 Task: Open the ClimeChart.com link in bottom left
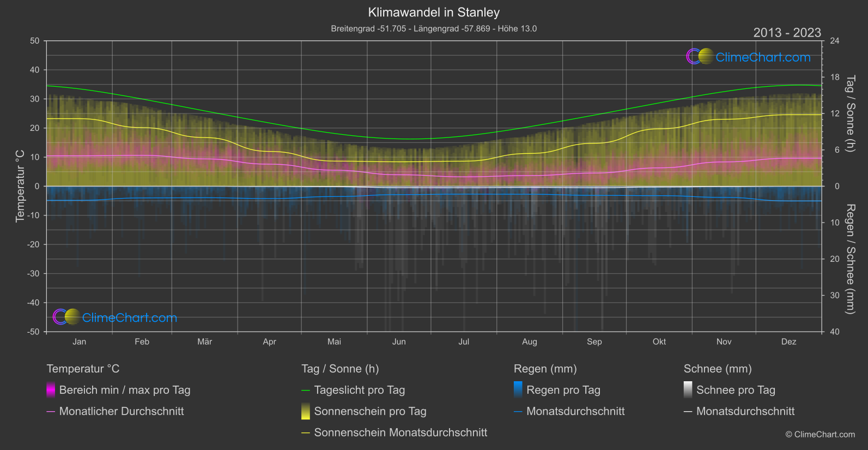click(x=130, y=318)
